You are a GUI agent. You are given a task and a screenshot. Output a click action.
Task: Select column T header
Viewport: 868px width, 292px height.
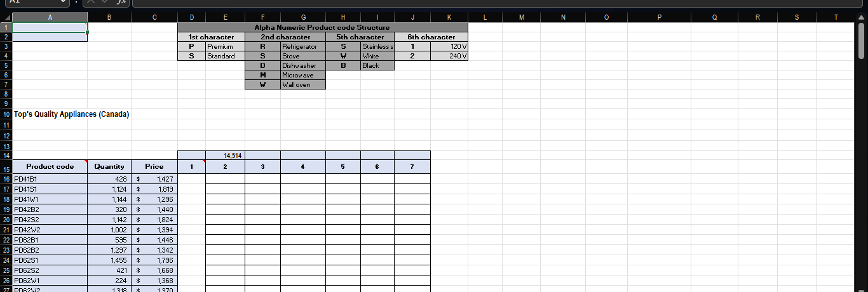click(836, 17)
